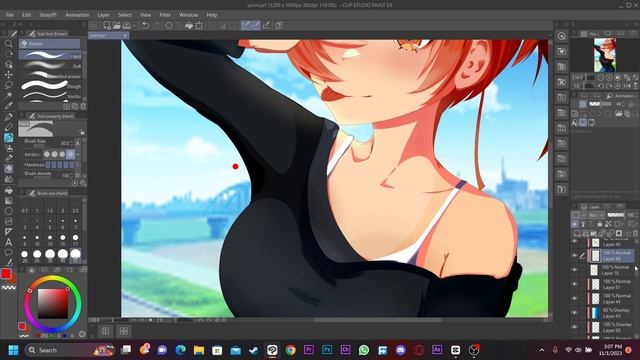Click the canvas horizontal scrollbar
The image size is (640, 360).
click(378, 320)
